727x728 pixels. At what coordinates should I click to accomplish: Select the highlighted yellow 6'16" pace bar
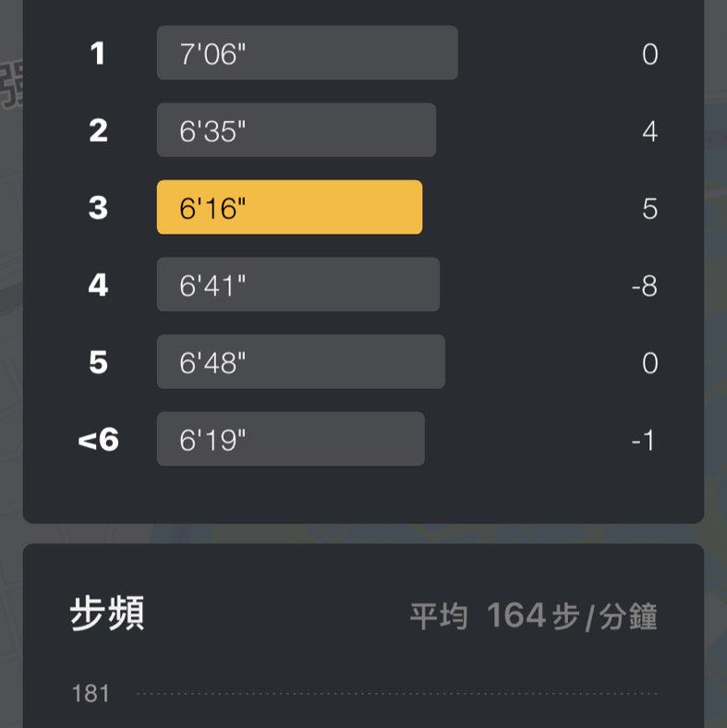pos(289,208)
